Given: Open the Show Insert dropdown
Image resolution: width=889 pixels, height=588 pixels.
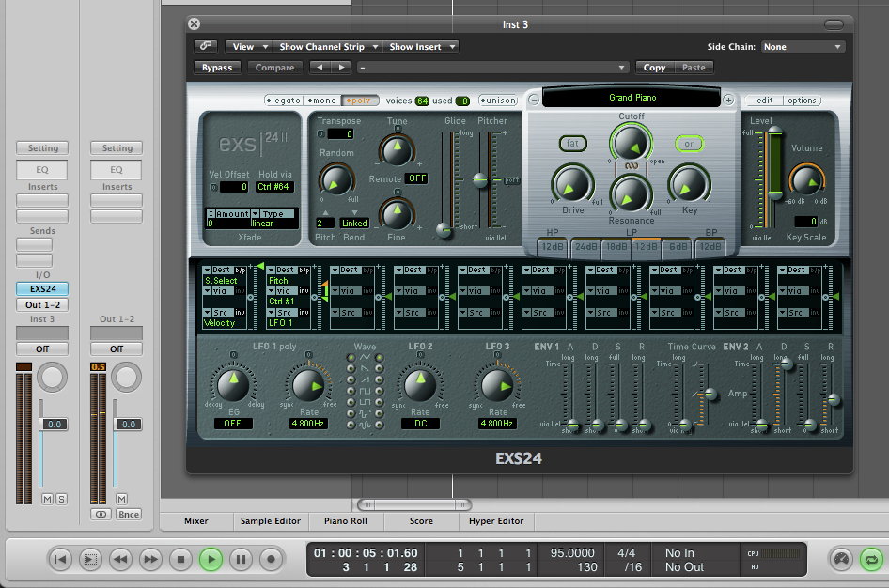Looking at the screenshot, I should 421,46.
